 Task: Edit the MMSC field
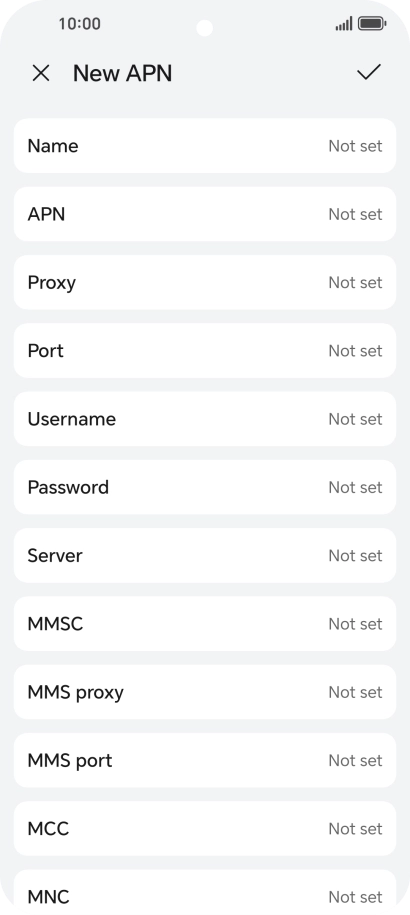point(205,624)
